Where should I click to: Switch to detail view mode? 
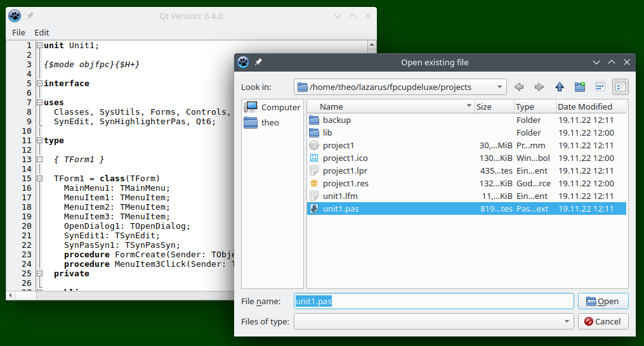coord(620,87)
